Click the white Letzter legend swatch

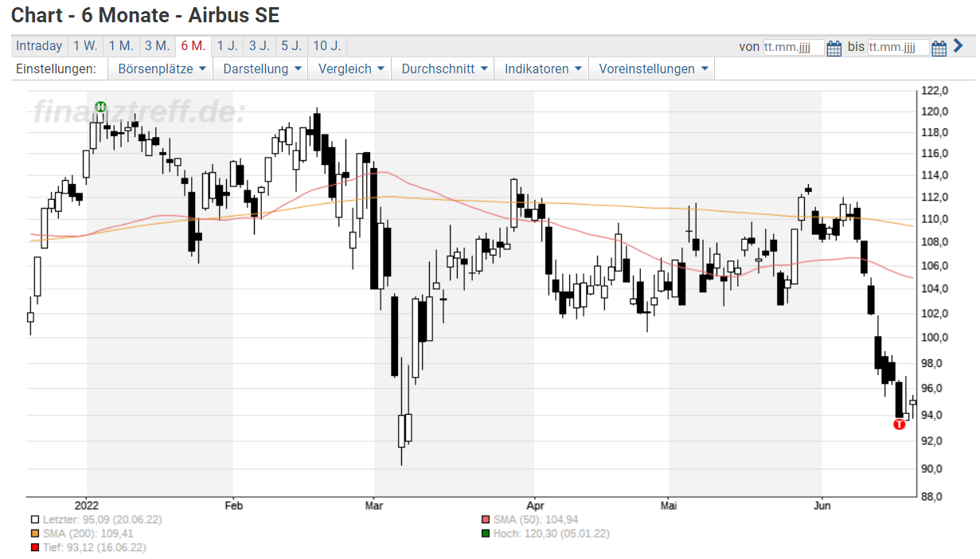(x=35, y=520)
